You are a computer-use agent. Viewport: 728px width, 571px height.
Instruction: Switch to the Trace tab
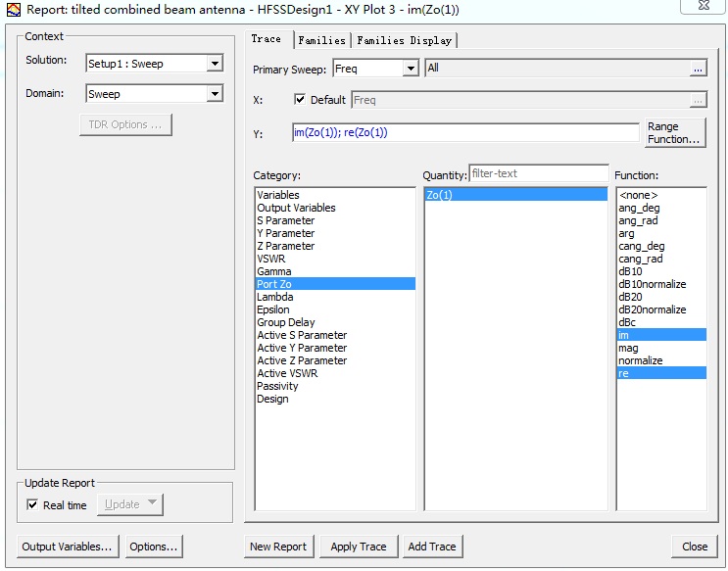pos(267,39)
